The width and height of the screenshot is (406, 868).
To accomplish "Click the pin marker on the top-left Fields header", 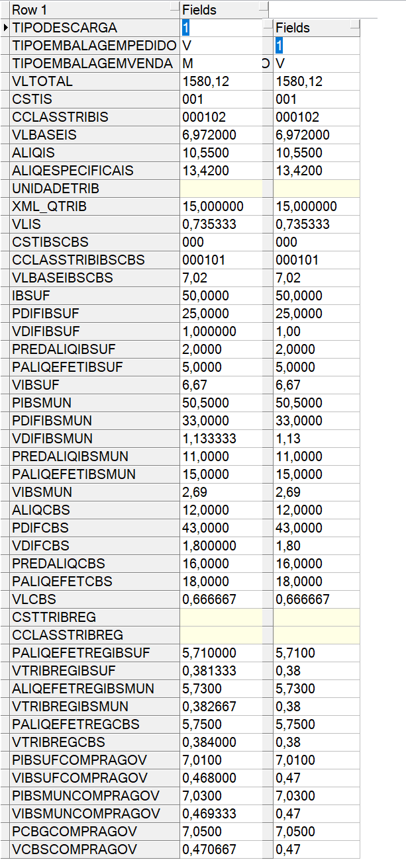I will point(264,10).
